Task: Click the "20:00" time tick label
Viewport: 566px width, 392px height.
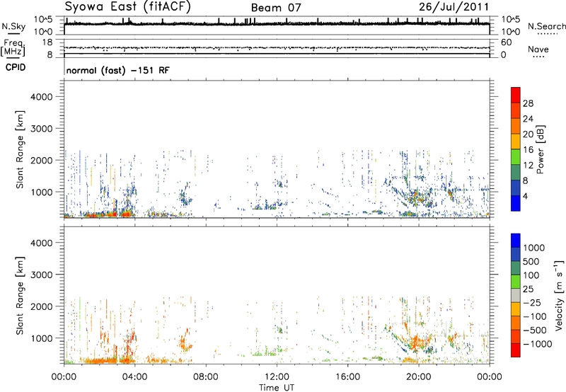Action: point(419,377)
